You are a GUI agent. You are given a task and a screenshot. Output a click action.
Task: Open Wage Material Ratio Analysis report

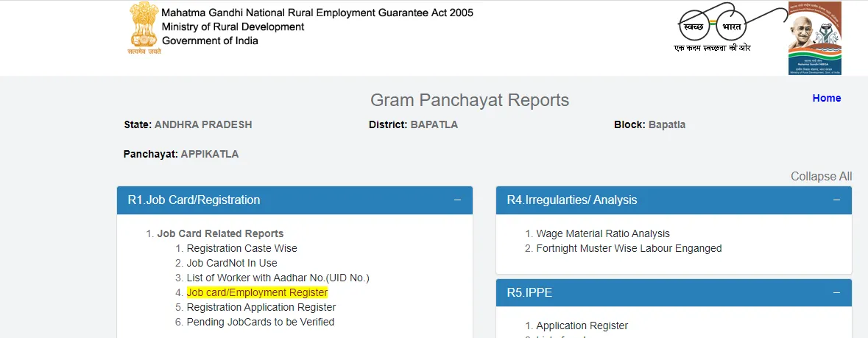(x=603, y=234)
